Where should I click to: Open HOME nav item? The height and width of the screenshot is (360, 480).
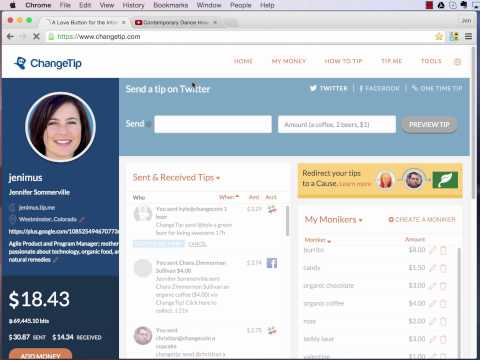coord(243,61)
